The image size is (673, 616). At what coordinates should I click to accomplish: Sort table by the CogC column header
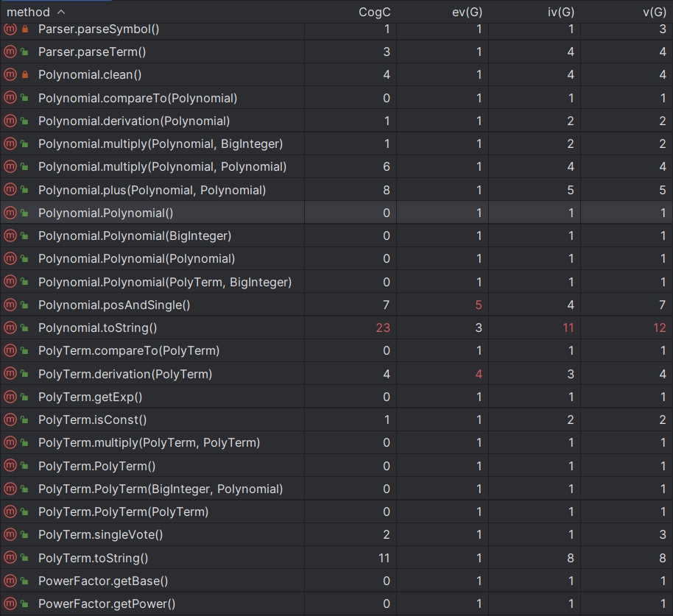tap(374, 12)
